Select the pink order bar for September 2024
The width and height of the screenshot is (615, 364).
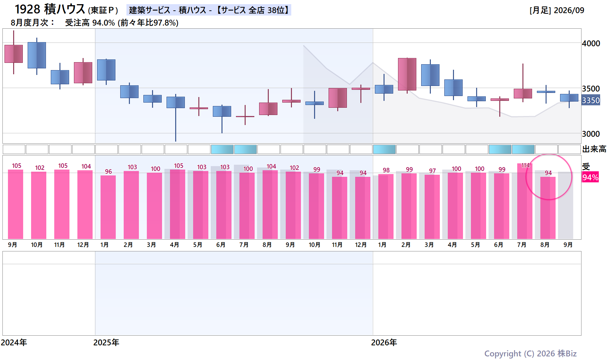pos(16,204)
